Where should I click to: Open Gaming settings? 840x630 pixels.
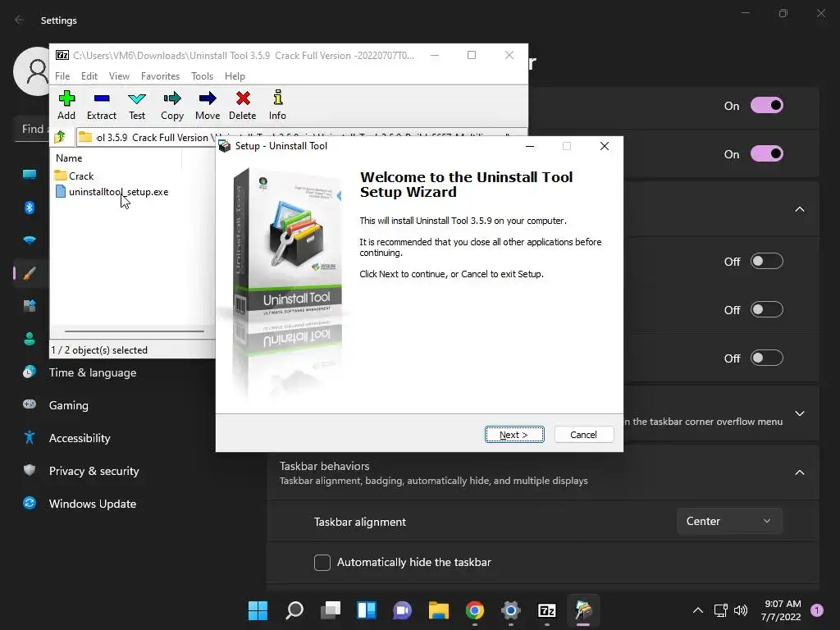[69, 405]
